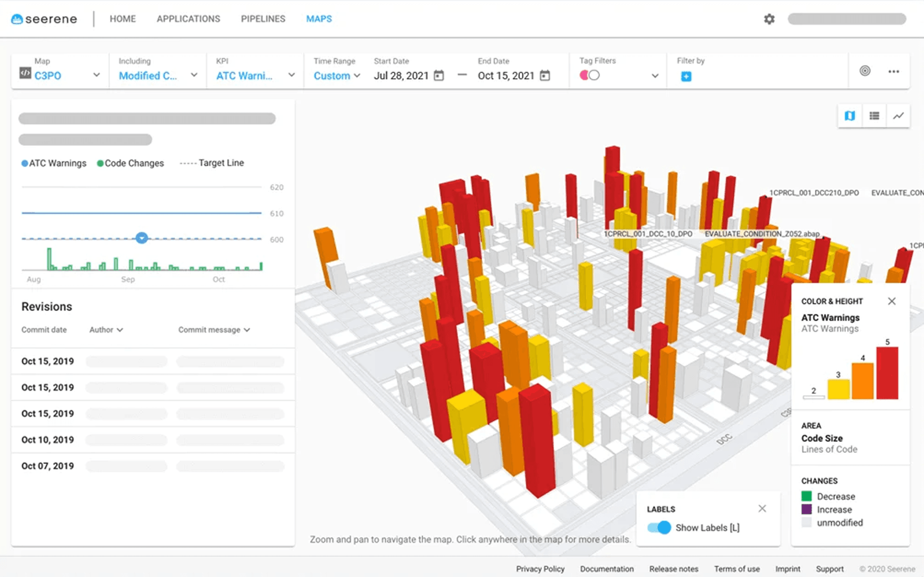
Task: Click the target focus icon
Action: pos(865,71)
